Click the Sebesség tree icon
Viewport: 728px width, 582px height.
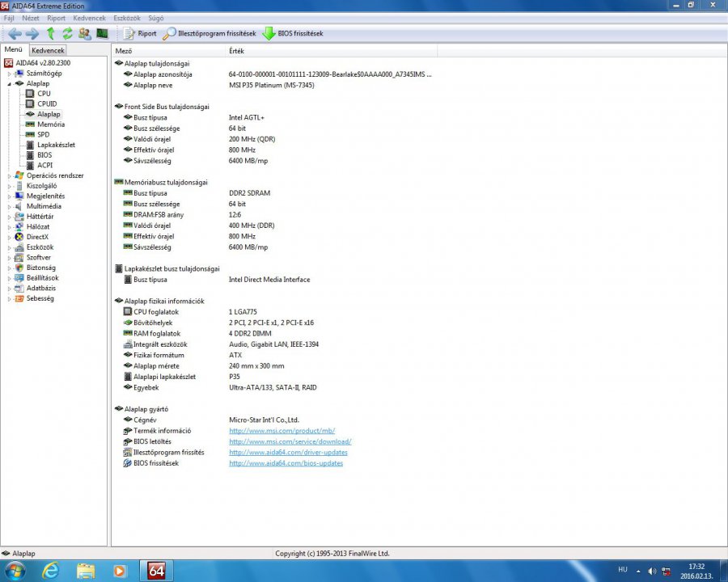[x=19, y=298]
